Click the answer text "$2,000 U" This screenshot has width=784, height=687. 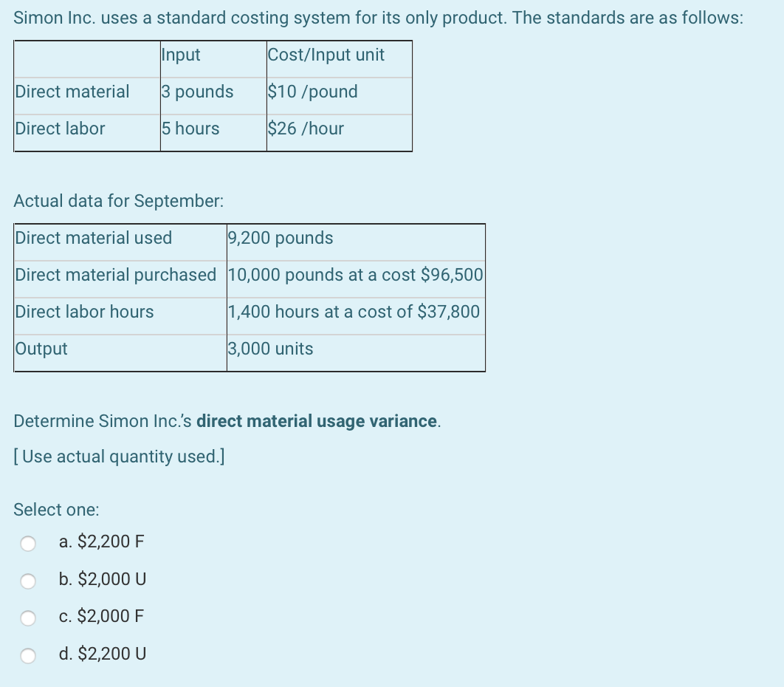101,580
